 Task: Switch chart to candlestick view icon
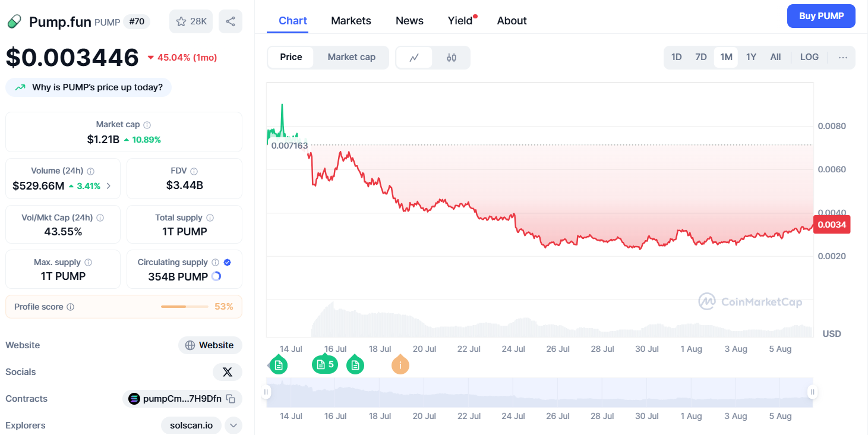click(452, 58)
